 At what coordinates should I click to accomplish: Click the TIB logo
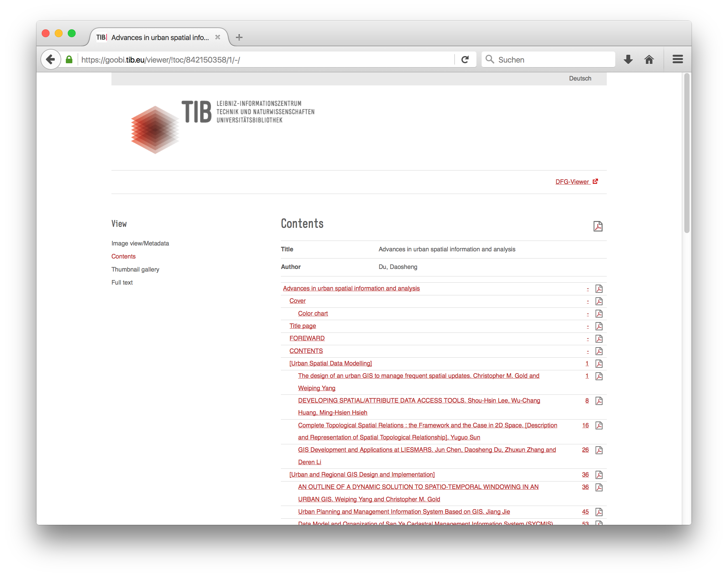coord(223,127)
